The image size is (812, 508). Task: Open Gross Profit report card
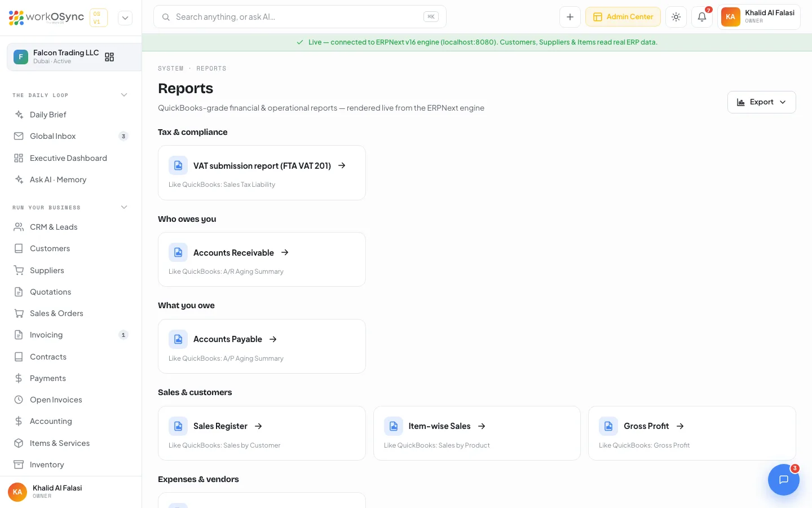click(692, 433)
